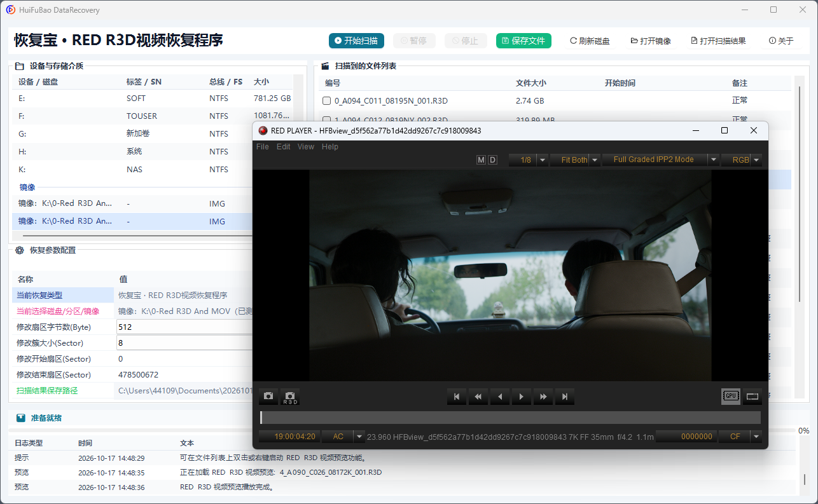Screen dimensions: 818x504
Task: Click the 打开扫描结果 button
Action: coord(718,41)
